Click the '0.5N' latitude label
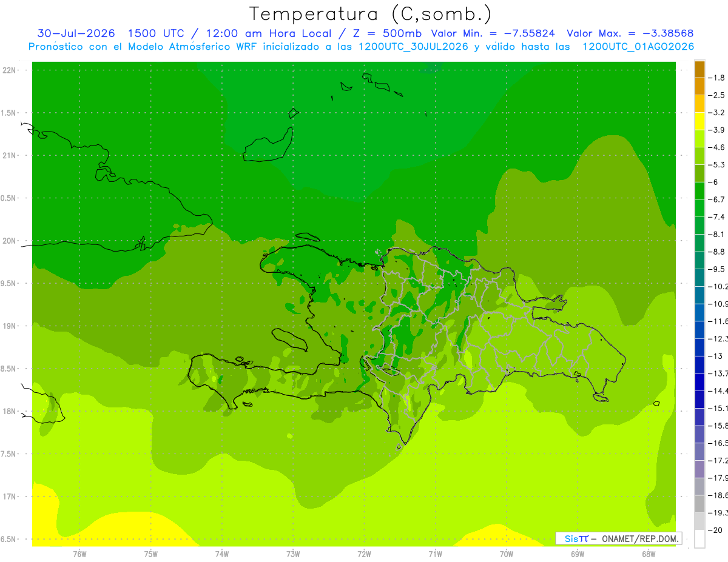Image resolution: width=728 pixels, height=562 pixels. (x=7, y=198)
